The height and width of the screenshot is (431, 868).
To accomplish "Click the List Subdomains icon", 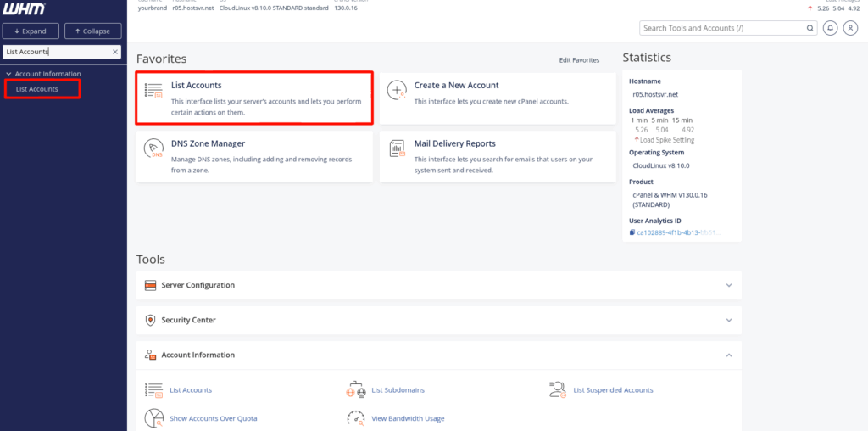I will [x=355, y=390].
